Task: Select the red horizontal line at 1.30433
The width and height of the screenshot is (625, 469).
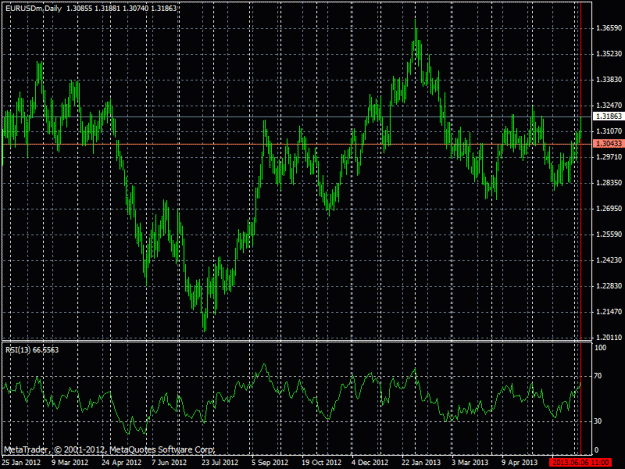Action: [297, 144]
